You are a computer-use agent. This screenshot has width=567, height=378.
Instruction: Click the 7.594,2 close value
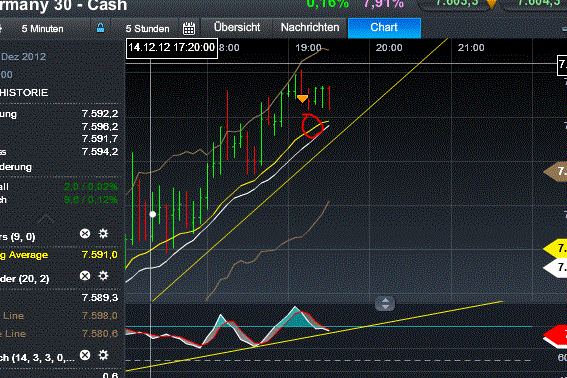[100, 152]
